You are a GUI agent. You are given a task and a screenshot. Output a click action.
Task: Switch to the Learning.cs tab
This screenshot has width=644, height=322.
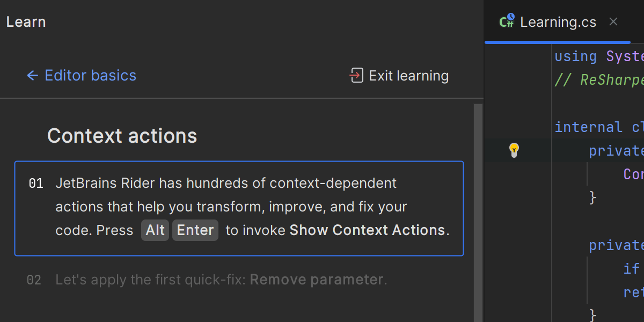pyautogui.click(x=558, y=22)
